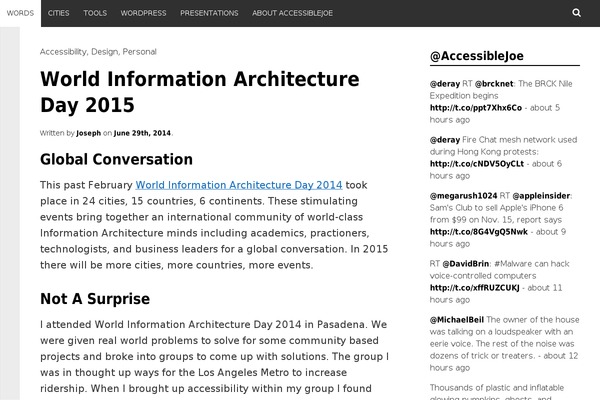Screen dimensions: 600x400
Task: Go to the TOOLS menu item
Action: [95, 13]
